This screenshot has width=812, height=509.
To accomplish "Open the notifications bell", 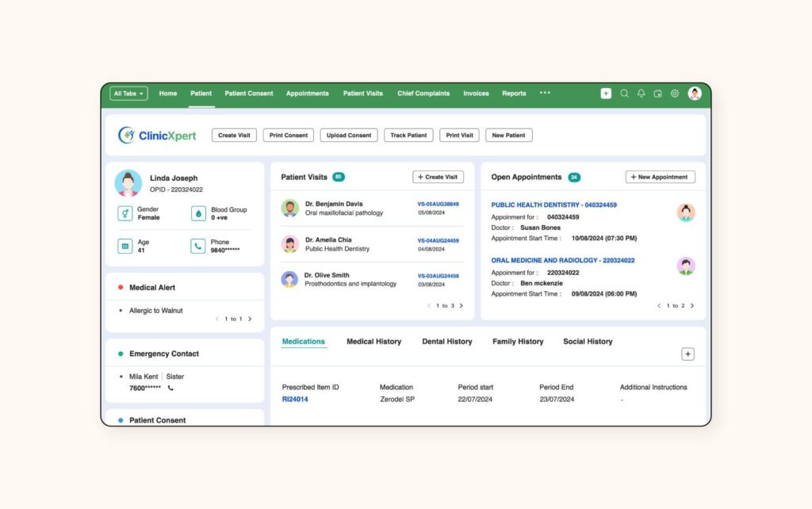I will 641,94.
